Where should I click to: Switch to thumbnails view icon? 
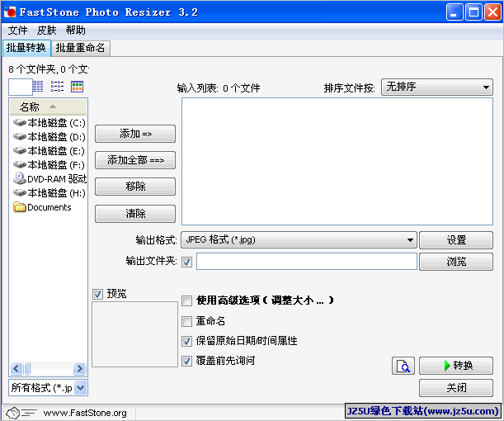coord(78,87)
